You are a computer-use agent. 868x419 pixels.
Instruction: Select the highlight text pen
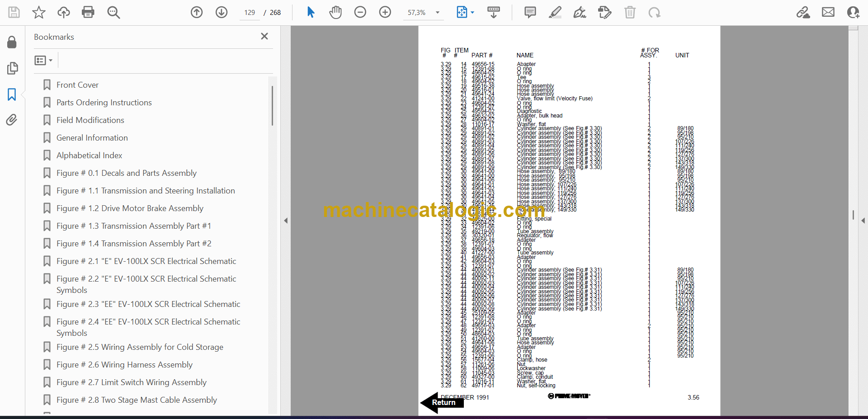[x=555, y=12]
